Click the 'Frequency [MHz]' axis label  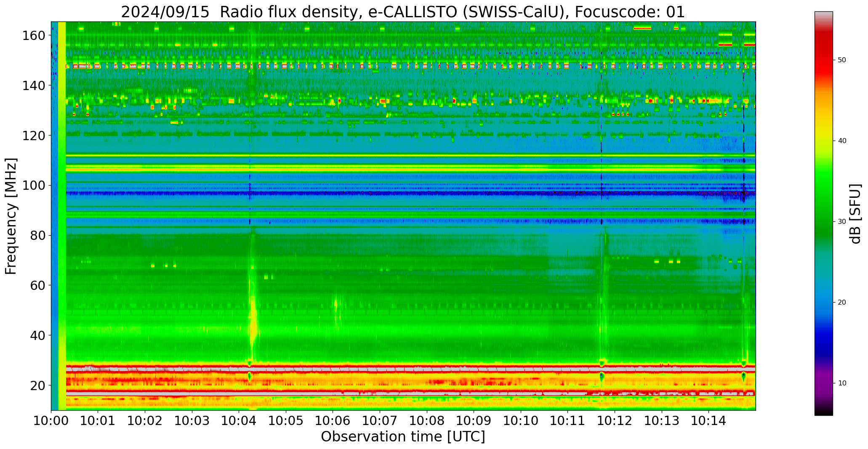(x=11, y=216)
